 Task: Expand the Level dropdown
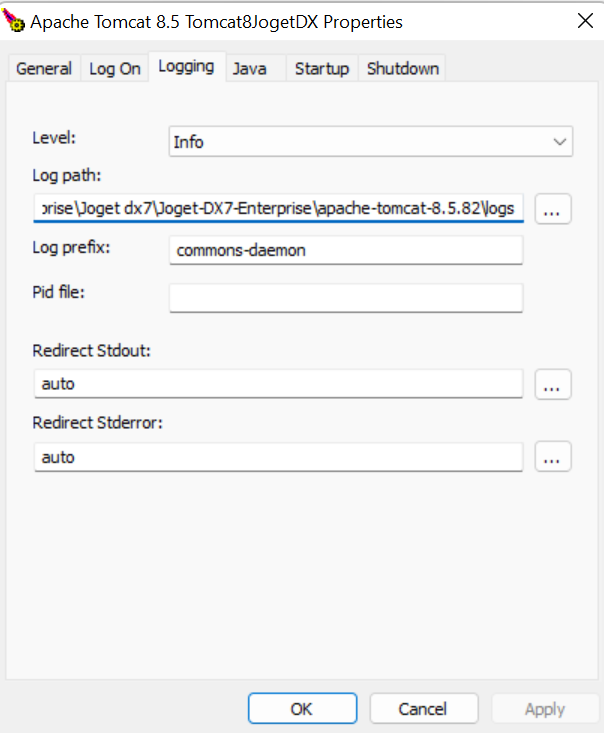click(560, 142)
